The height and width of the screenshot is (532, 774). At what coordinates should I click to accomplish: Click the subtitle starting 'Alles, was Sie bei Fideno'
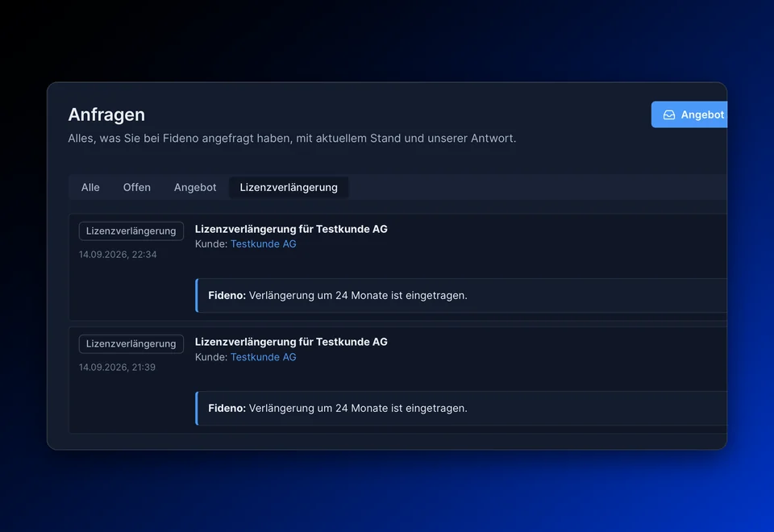click(292, 139)
